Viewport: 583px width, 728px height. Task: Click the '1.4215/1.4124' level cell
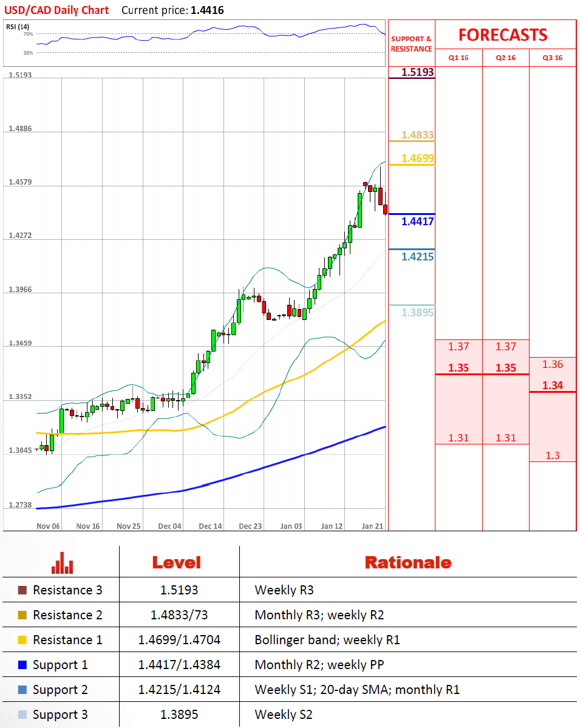pos(179,690)
